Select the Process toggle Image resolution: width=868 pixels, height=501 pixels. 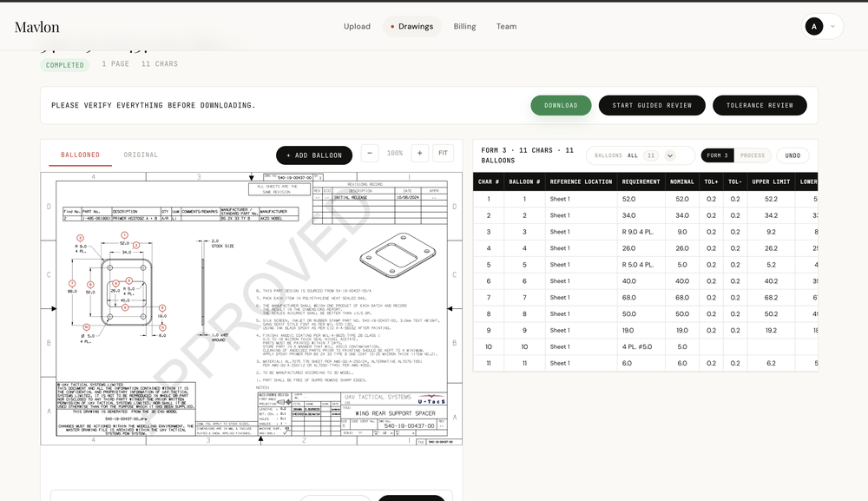pos(753,155)
